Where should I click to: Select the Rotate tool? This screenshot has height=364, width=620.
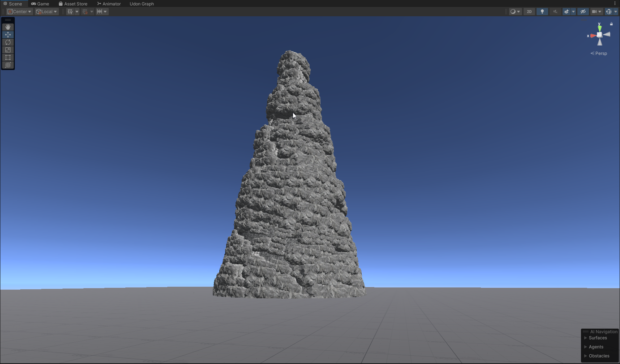click(x=8, y=42)
